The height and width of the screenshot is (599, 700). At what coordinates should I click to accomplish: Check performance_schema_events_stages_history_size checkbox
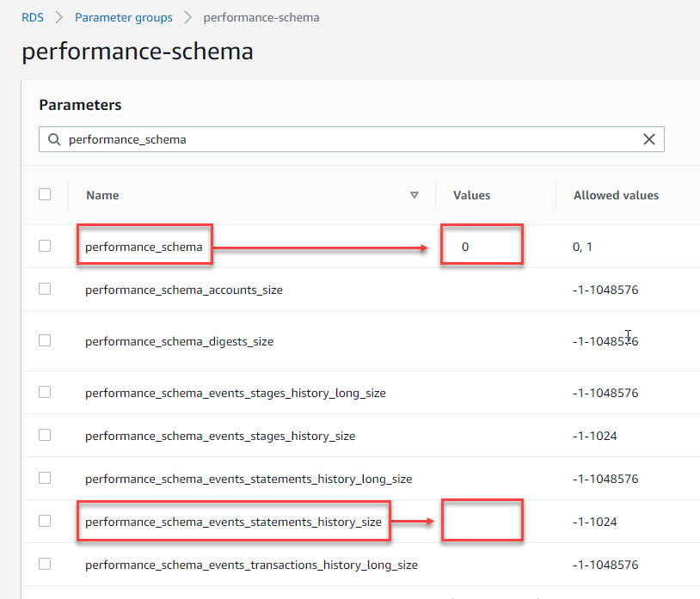pos(45,435)
